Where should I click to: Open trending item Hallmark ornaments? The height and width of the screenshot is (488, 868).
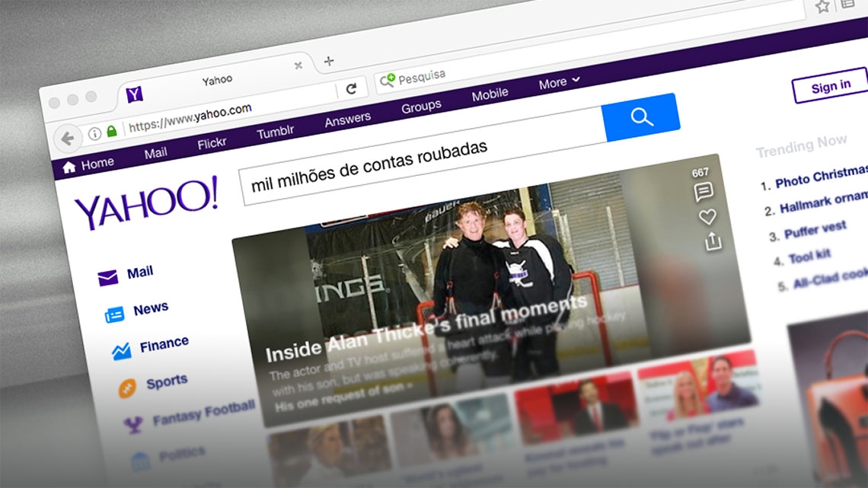(823, 202)
